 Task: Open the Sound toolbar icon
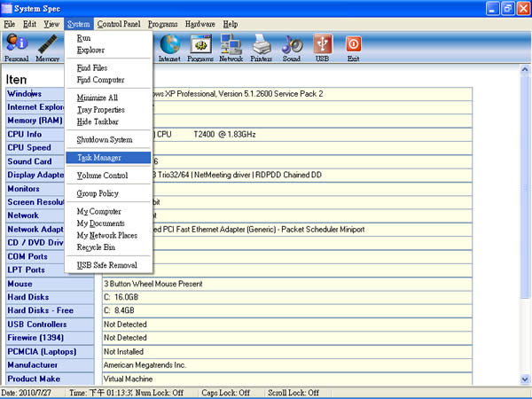[292, 48]
